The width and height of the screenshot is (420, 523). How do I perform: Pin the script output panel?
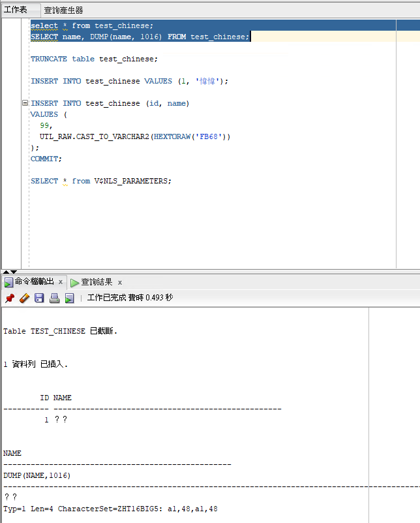tap(9, 298)
